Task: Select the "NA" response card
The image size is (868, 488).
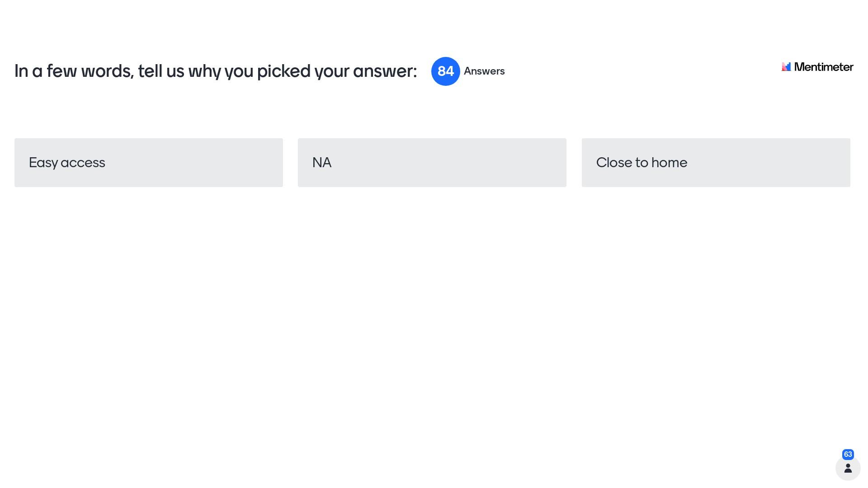Action: point(432,163)
